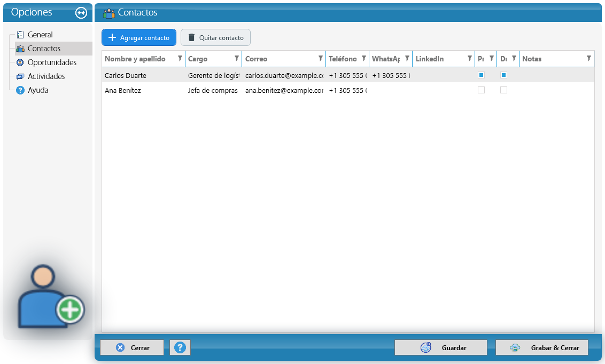Click Agregar contacto button
The image size is (605, 364).
[x=139, y=37]
